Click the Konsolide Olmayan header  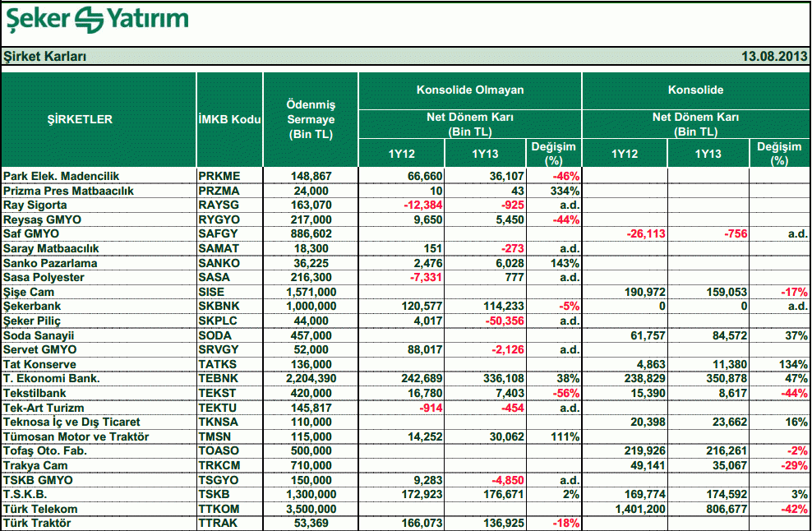[470, 90]
